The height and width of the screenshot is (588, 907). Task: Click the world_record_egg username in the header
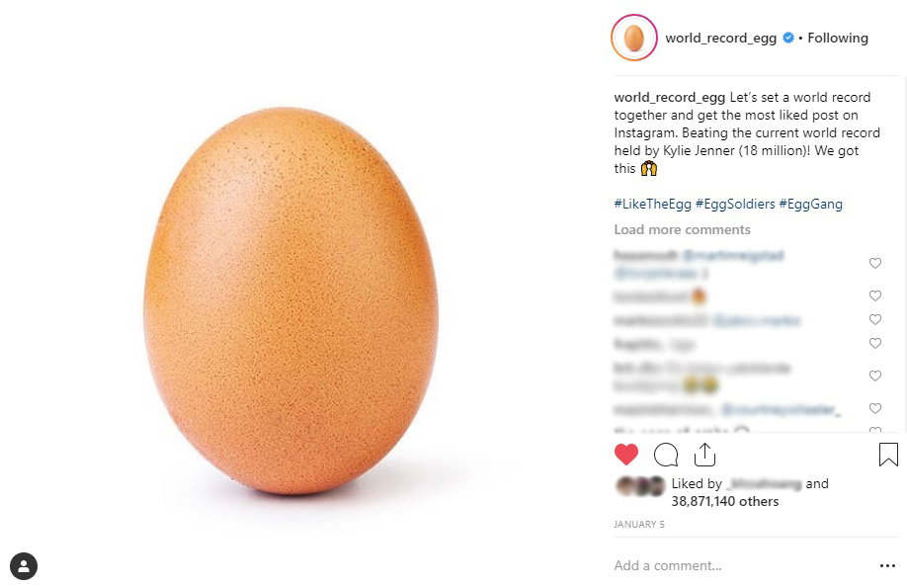coord(720,39)
